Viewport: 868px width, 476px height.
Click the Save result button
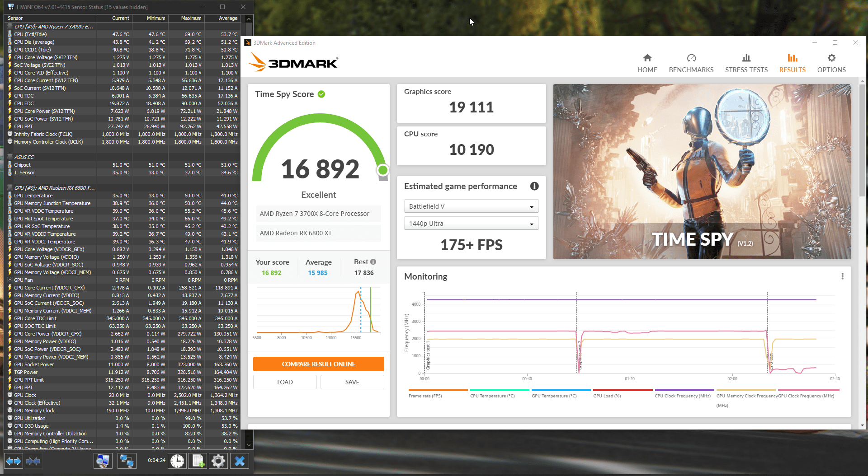(x=352, y=382)
